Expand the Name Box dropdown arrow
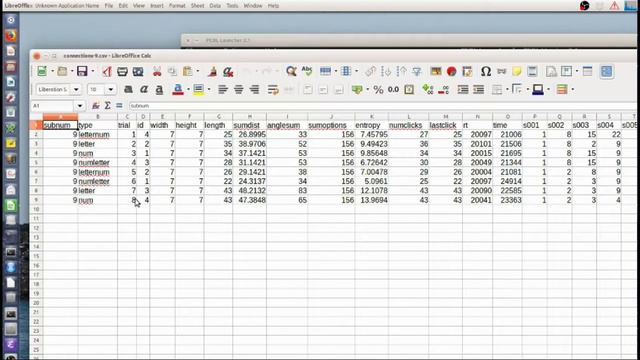 pyautogui.click(x=80, y=106)
